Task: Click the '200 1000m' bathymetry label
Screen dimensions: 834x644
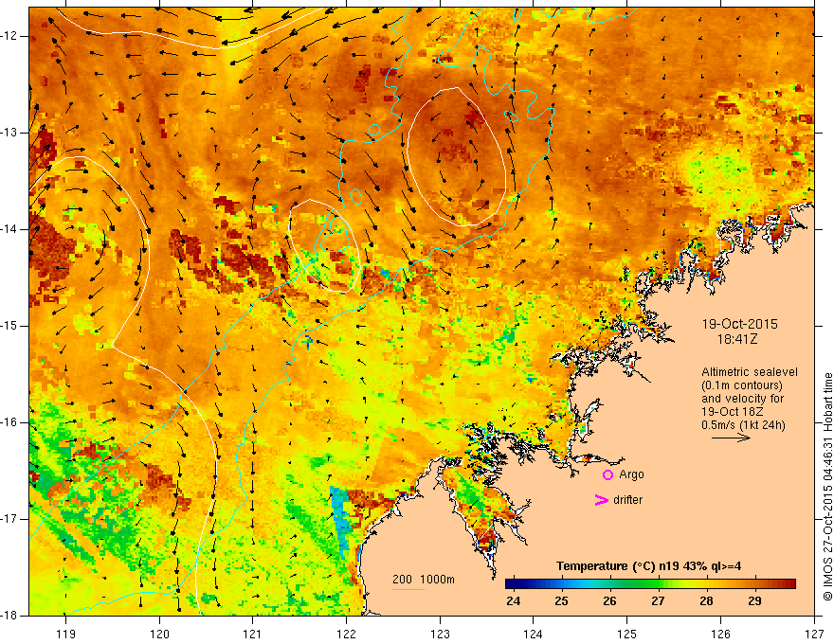Action: tap(424, 580)
